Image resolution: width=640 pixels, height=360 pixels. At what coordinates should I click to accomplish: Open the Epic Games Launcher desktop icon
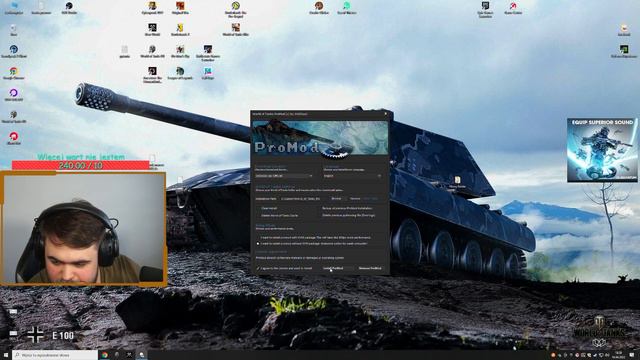tap(485, 9)
